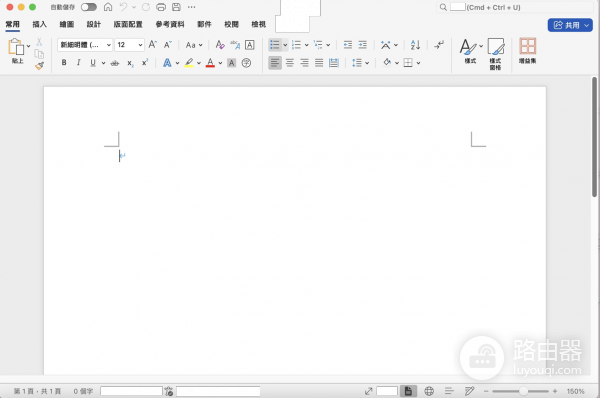This screenshot has height=398, width=600.
Task: Apply yellow text highlight color
Action: (189, 63)
